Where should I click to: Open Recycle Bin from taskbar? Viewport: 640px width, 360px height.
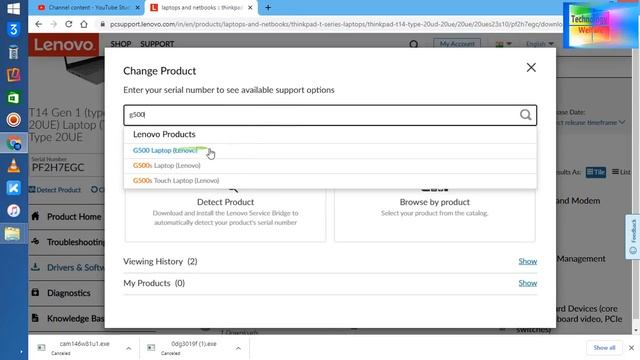point(13,52)
